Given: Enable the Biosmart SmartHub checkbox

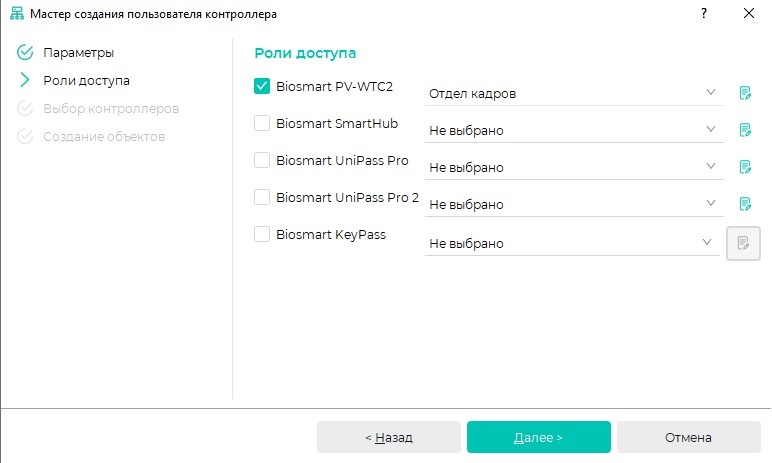Looking at the screenshot, I should [262, 123].
